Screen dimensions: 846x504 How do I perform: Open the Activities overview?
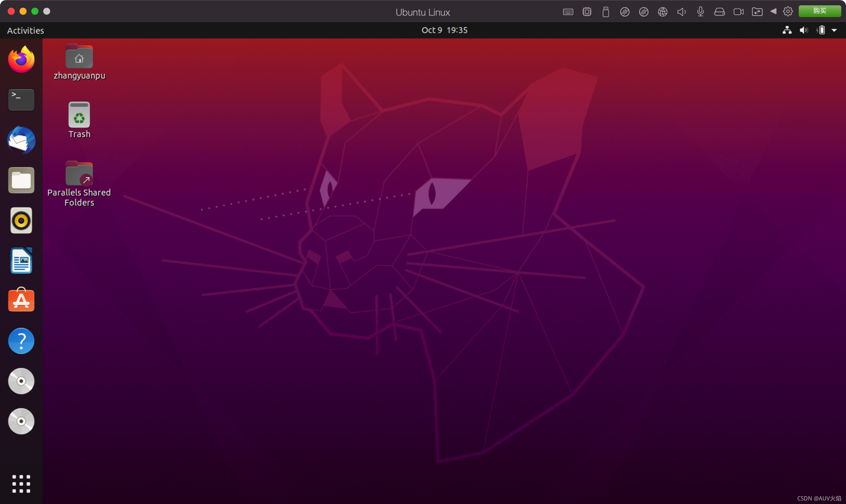coord(25,30)
